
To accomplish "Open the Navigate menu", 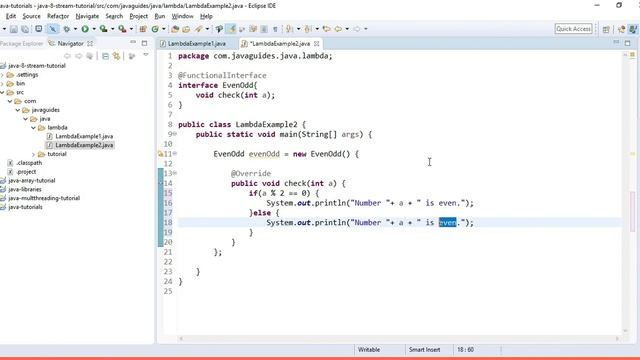I will coord(87,16).
